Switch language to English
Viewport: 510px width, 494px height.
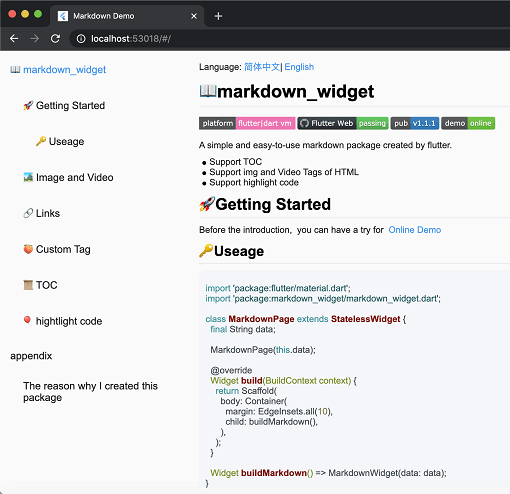(299, 67)
